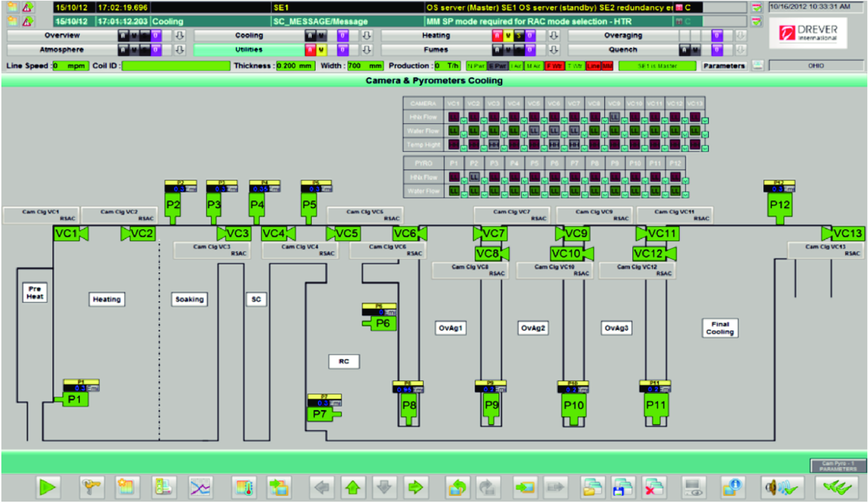The image size is (868, 503).
Task: Save screens with the floppy disk icon
Action: [x=623, y=487]
